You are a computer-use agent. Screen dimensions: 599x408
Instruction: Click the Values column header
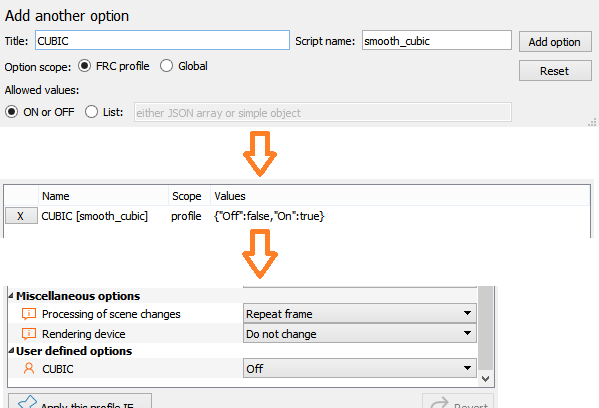tap(400, 196)
